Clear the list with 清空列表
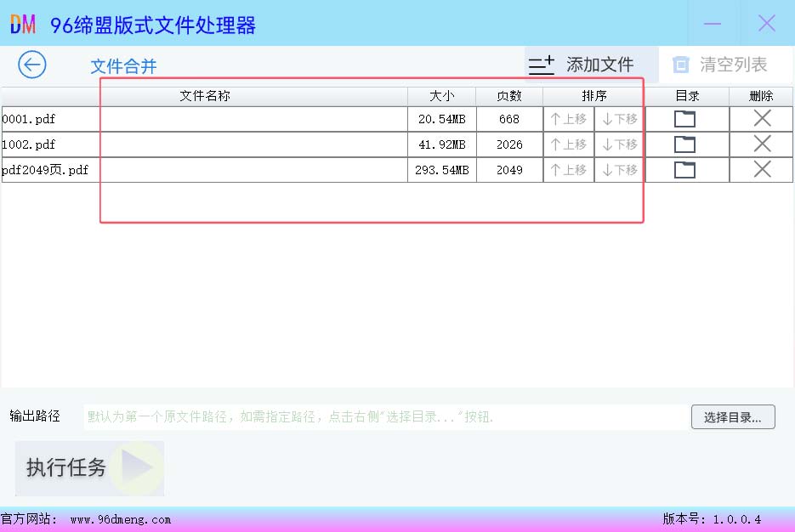Image resolution: width=795 pixels, height=532 pixels. (725, 65)
